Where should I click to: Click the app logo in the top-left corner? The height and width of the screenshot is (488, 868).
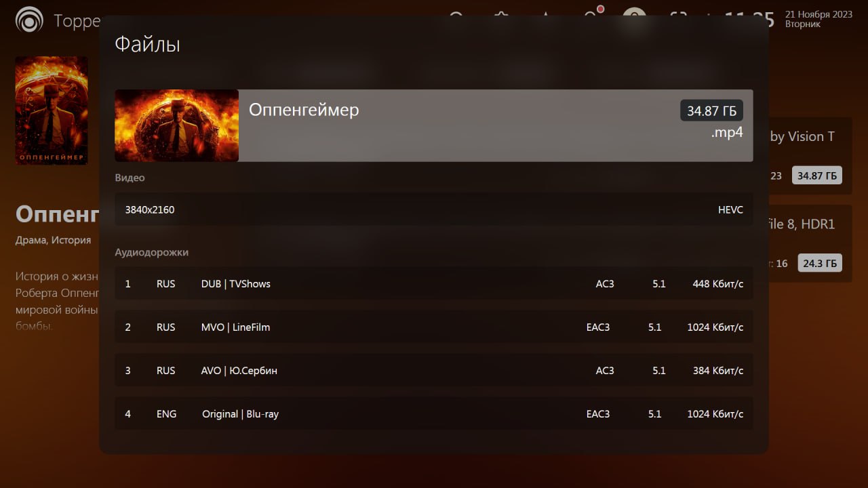[x=29, y=20]
